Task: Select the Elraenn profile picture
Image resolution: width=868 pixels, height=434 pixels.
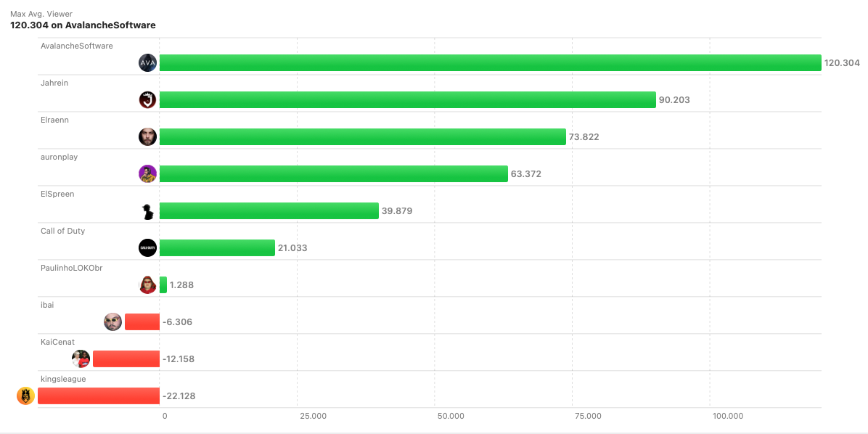Action: tap(147, 136)
